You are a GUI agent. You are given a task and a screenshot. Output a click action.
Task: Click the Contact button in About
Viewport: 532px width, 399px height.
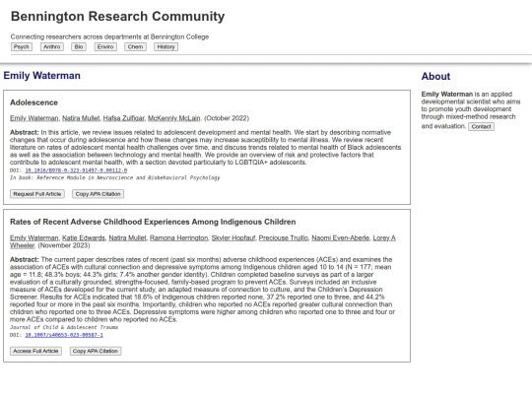click(x=481, y=126)
